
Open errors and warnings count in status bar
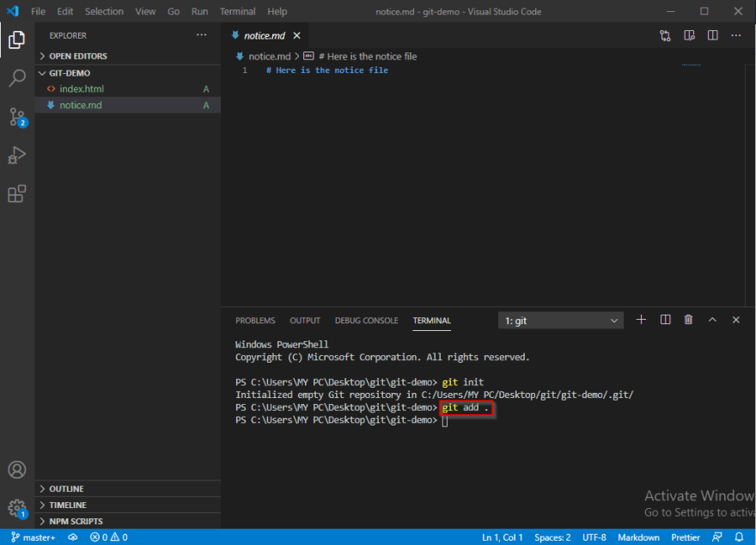pyautogui.click(x=109, y=537)
